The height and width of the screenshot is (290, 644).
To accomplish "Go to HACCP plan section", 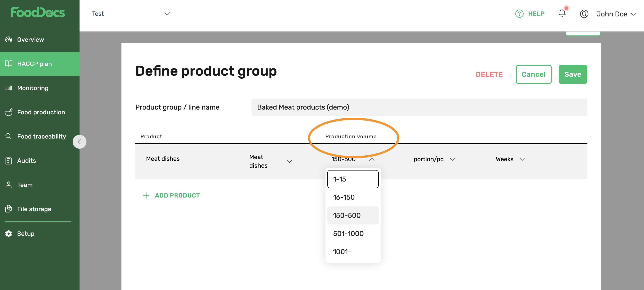I will pyautogui.click(x=40, y=64).
